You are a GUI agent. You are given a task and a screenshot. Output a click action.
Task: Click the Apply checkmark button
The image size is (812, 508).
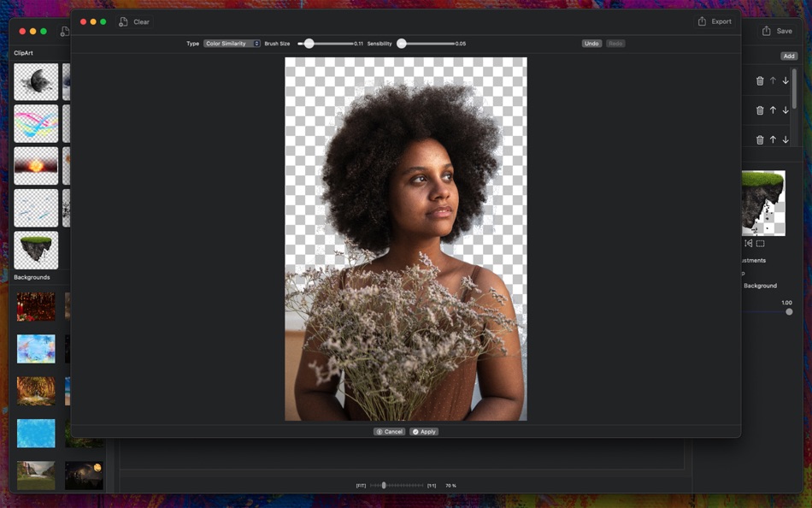[x=424, y=431]
